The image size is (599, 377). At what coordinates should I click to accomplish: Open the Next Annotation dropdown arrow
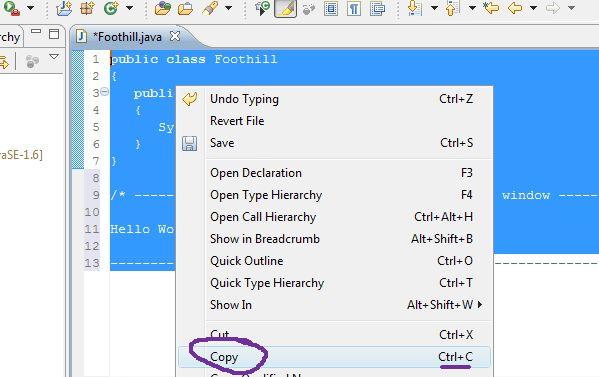pos(434,8)
